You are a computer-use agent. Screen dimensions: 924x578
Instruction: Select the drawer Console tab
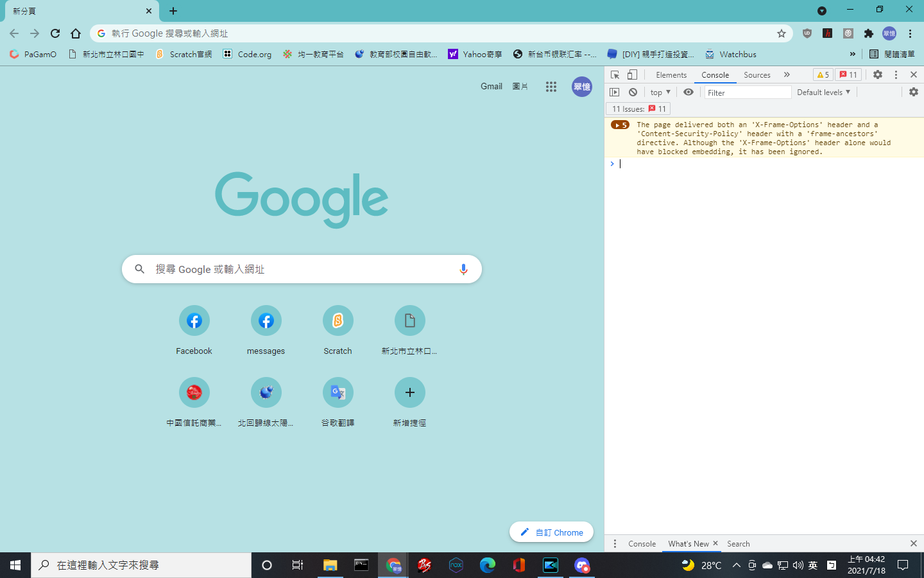[642, 543]
